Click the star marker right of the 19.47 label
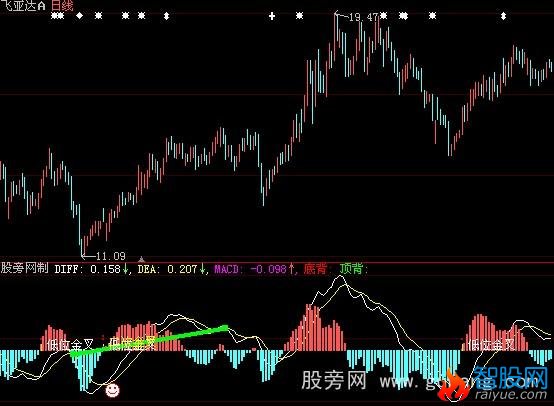 point(384,16)
